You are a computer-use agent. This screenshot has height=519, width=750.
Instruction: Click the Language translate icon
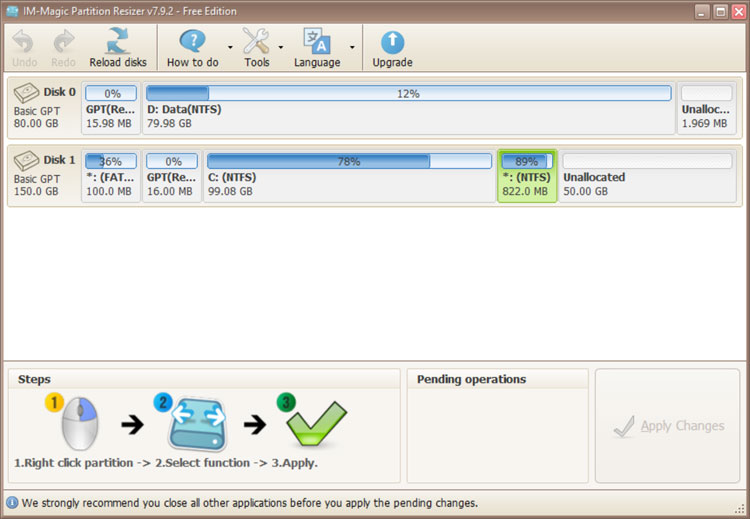(x=317, y=41)
